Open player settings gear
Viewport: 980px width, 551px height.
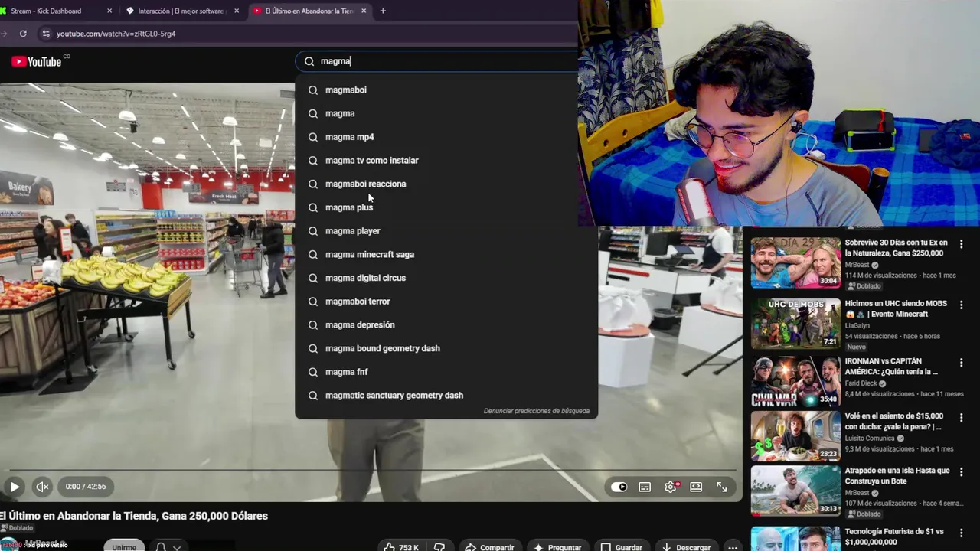(671, 487)
